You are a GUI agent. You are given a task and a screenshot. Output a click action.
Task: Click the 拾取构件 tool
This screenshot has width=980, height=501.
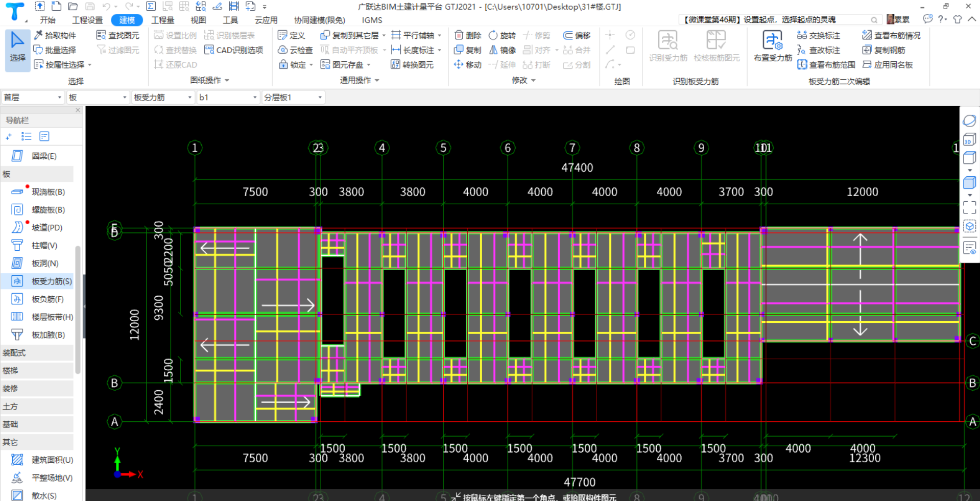tap(55, 35)
